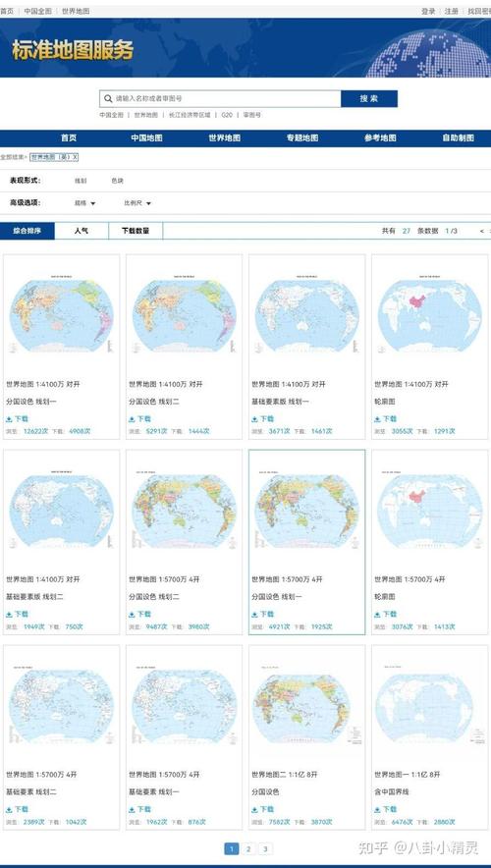Screen dimensions: 491x868
Task: Click the G20 search suggestion
Action: point(227,115)
